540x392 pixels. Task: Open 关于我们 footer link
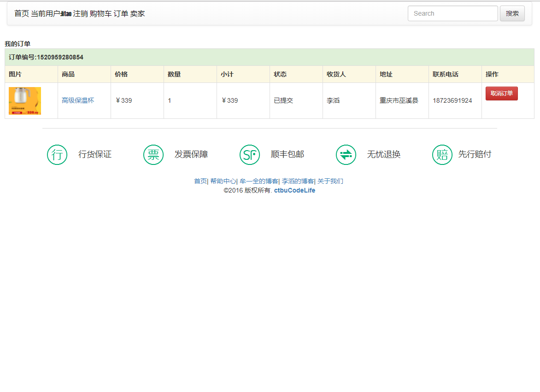(x=330, y=181)
